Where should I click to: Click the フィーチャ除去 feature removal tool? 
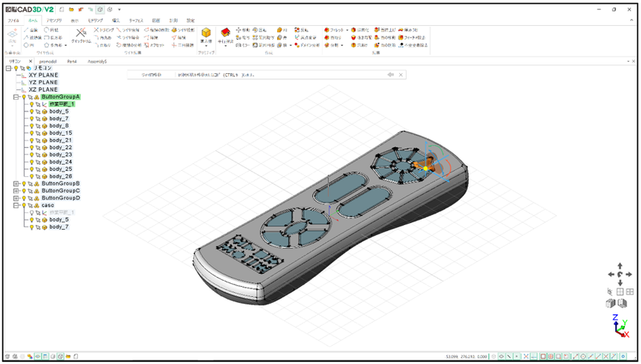(411, 37)
